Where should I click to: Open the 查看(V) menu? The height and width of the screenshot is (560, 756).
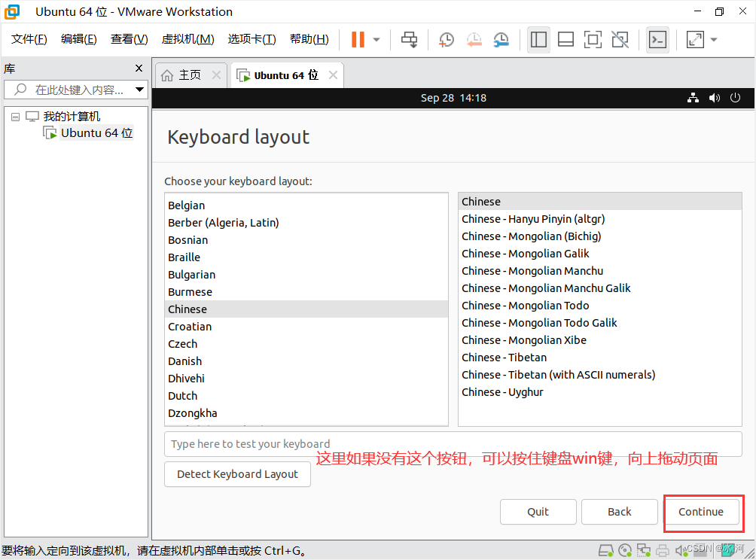coord(129,39)
